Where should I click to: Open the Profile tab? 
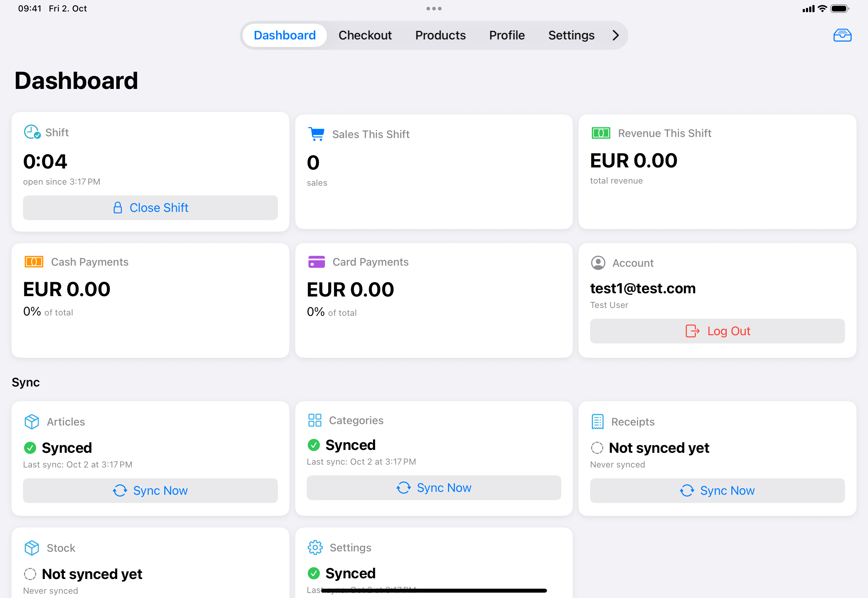click(507, 35)
